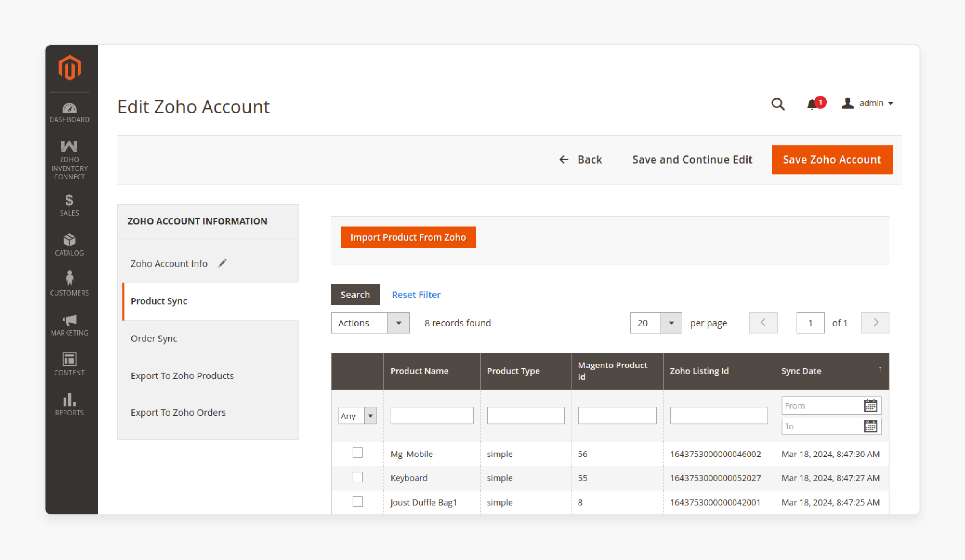Open the Reports sidebar menu
This screenshot has width=965, height=560.
click(69, 405)
